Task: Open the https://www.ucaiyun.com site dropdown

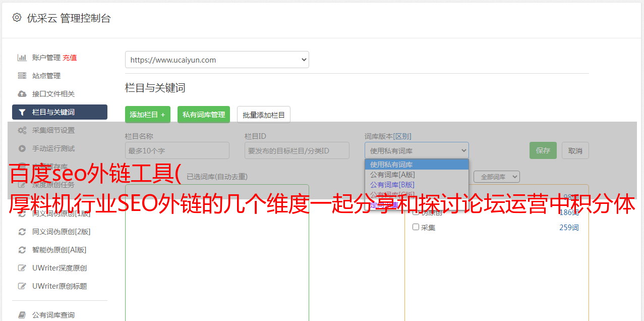Action: point(217,60)
